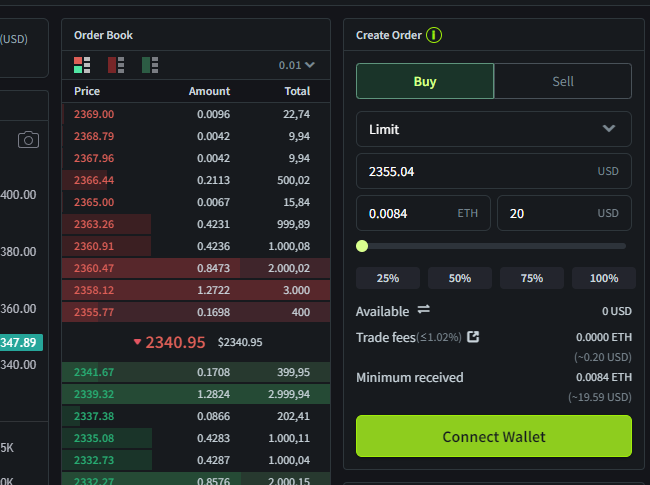Click the order size slider handle

click(x=362, y=246)
